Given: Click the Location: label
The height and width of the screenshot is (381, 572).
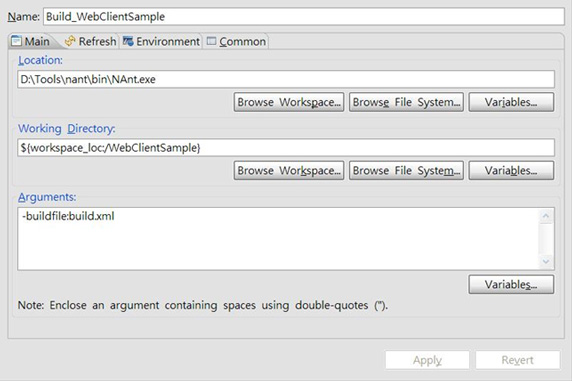Looking at the screenshot, I should tap(40, 60).
